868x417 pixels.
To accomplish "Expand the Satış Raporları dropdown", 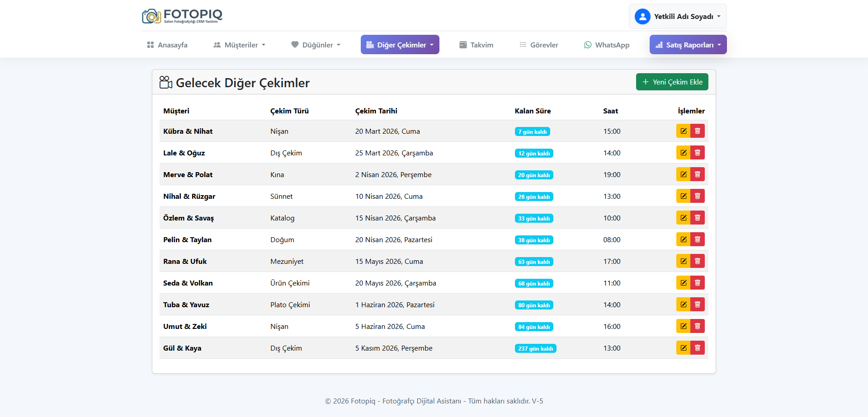I will [688, 45].
